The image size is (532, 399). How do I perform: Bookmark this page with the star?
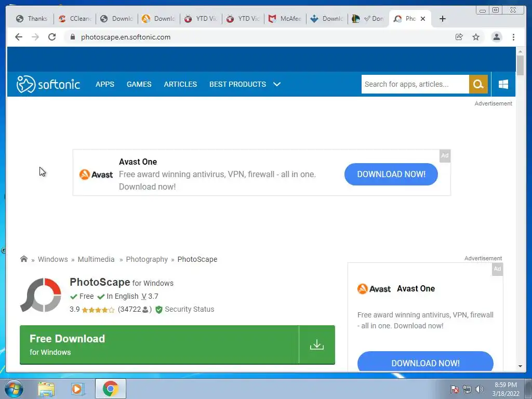[476, 37]
